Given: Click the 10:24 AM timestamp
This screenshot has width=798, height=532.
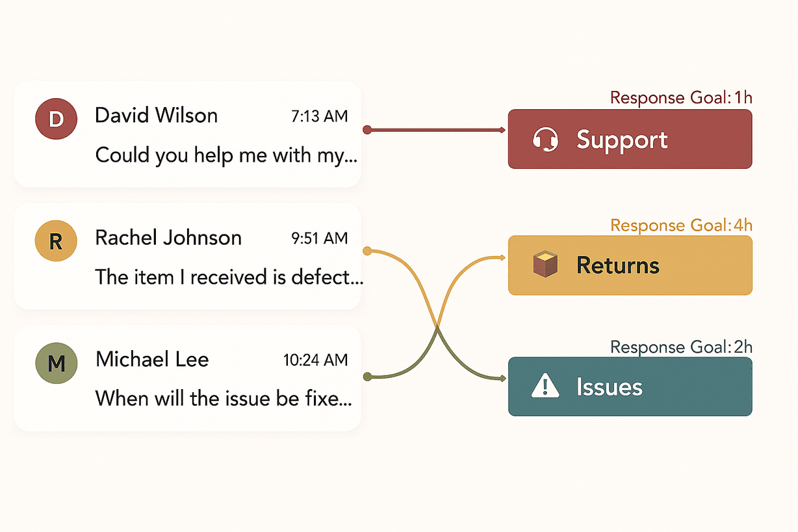Looking at the screenshot, I should click(315, 360).
